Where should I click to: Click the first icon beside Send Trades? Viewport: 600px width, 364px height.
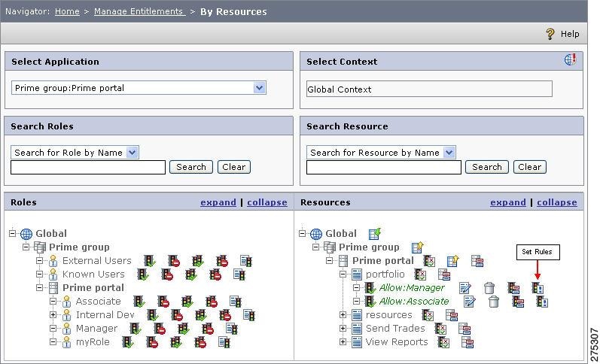pos(440,329)
